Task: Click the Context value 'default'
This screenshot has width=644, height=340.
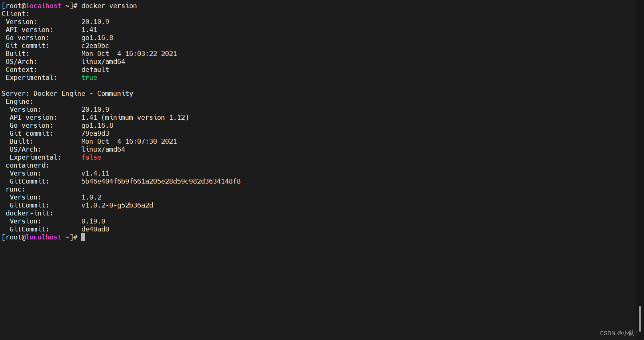Action: tap(95, 69)
